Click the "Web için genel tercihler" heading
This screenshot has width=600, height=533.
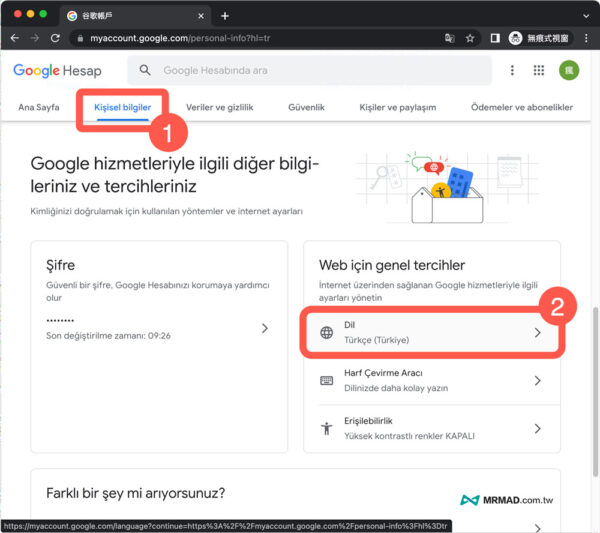(392, 266)
